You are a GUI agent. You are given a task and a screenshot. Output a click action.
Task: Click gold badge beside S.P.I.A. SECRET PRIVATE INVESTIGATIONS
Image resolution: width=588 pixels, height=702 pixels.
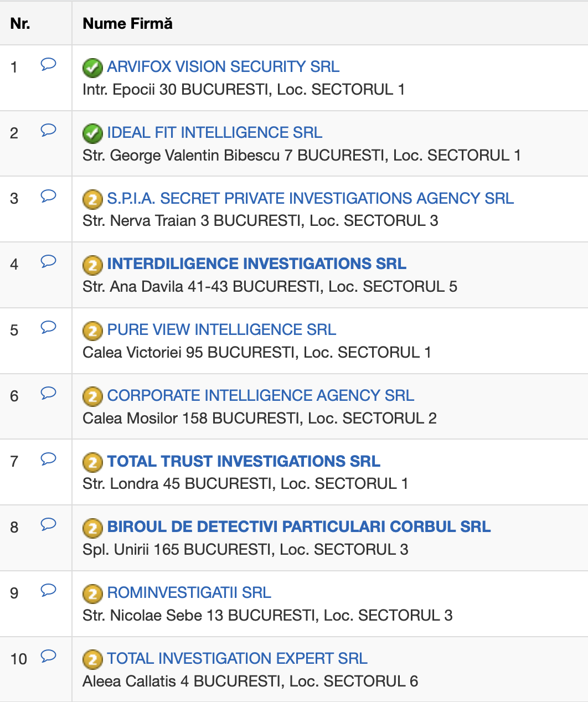point(92,199)
